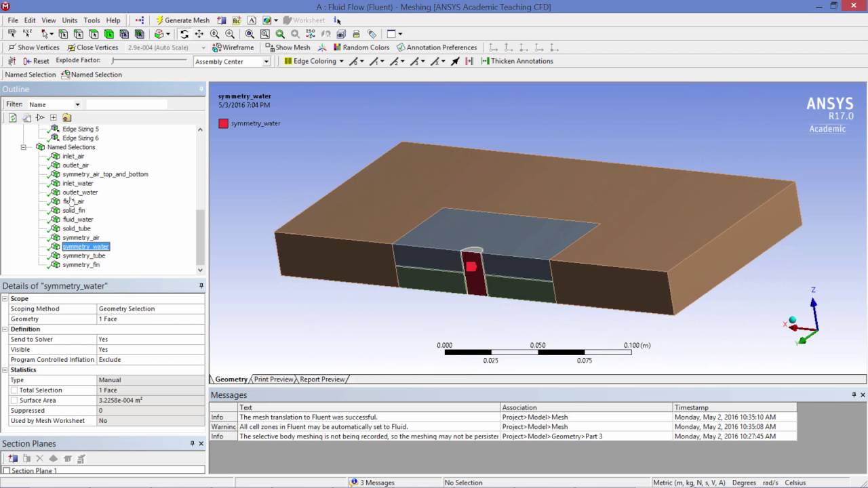Image resolution: width=868 pixels, height=488 pixels.
Task: Open the selection mode dropdown arrow
Action: [52, 34]
